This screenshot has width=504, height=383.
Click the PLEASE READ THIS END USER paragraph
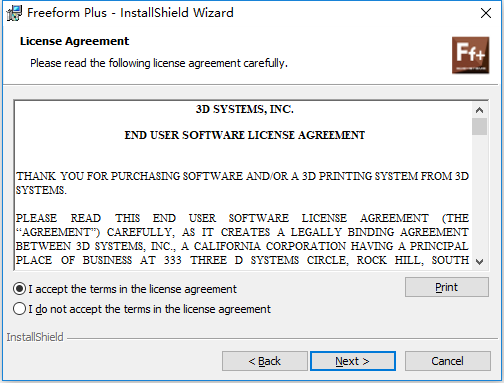[x=242, y=239]
